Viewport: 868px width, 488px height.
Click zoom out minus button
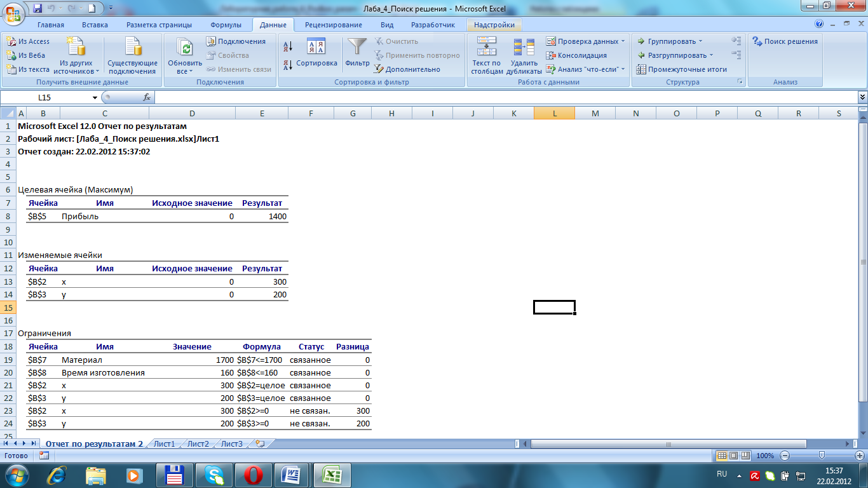[785, 456]
